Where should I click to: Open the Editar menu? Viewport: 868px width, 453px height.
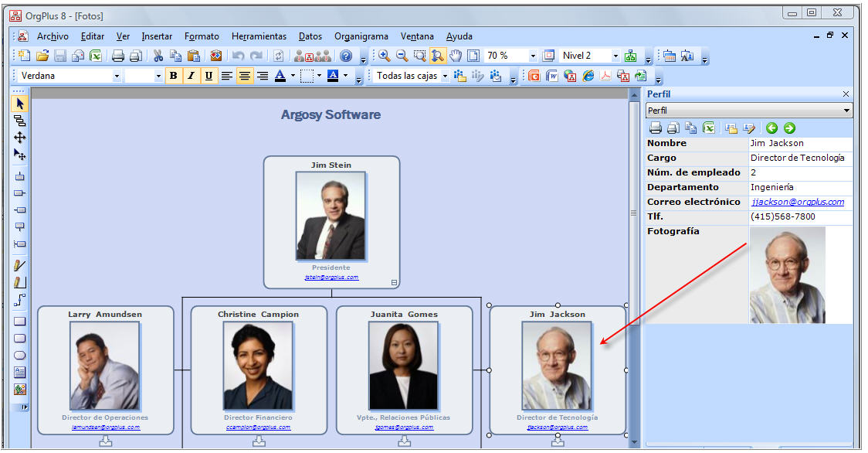coord(93,36)
